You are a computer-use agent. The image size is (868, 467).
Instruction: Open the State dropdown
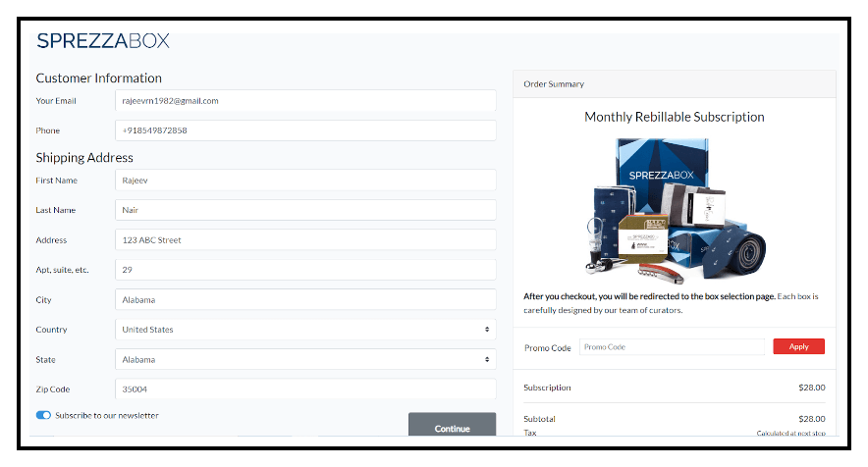[305, 360]
